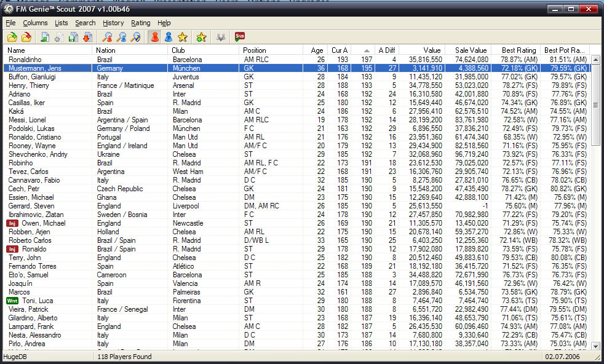
Task: Sort the list by Sale Value column
Action: tap(470, 50)
